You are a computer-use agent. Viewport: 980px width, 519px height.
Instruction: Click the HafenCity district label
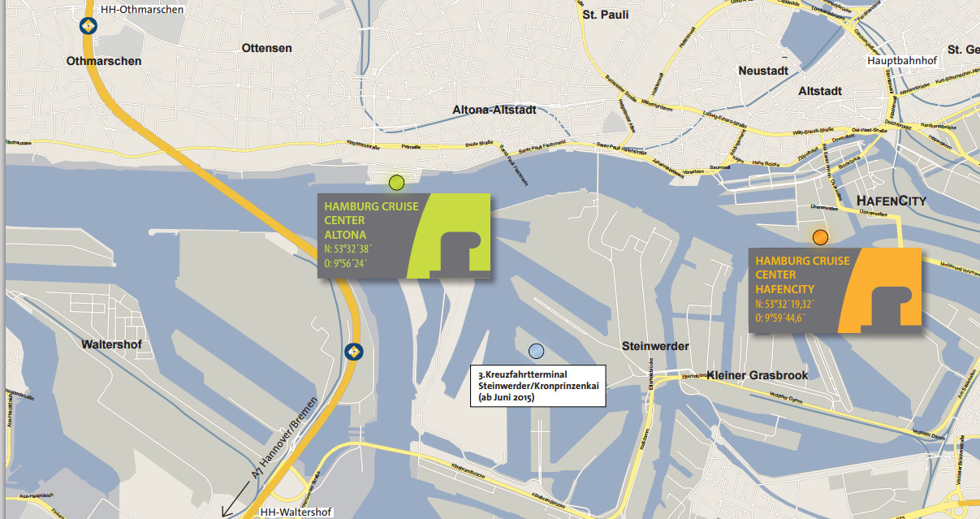891,201
